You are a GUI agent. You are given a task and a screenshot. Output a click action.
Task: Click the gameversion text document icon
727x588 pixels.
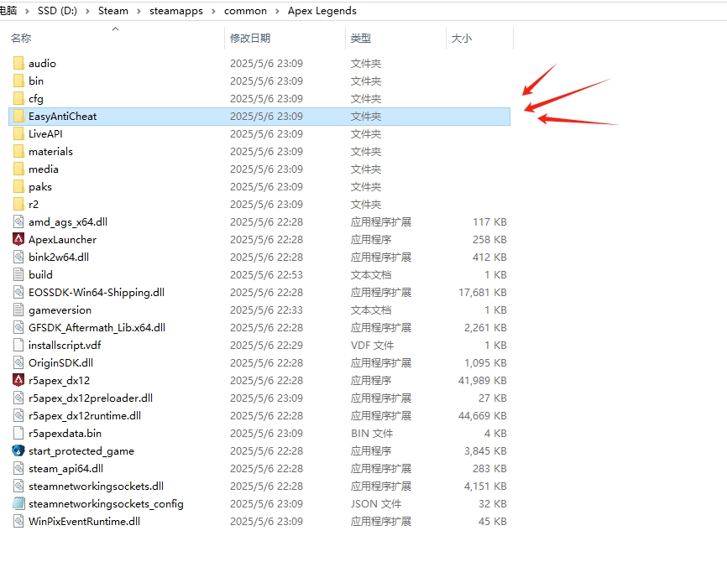point(18,310)
